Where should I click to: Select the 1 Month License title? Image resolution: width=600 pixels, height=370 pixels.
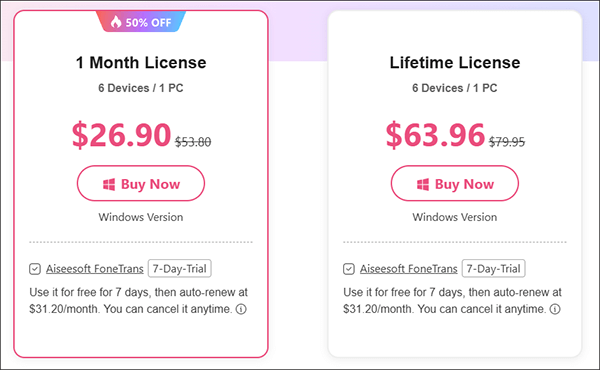coord(141,62)
